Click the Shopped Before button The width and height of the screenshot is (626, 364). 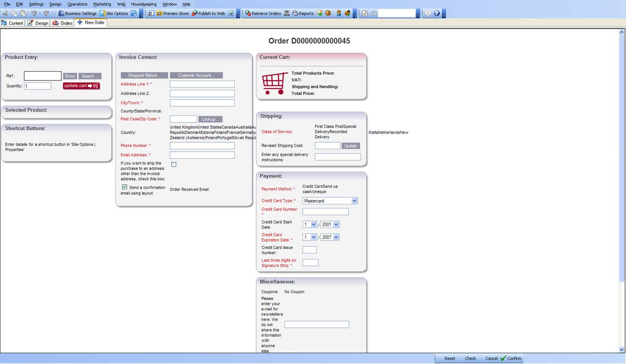(x=144, y=76)
